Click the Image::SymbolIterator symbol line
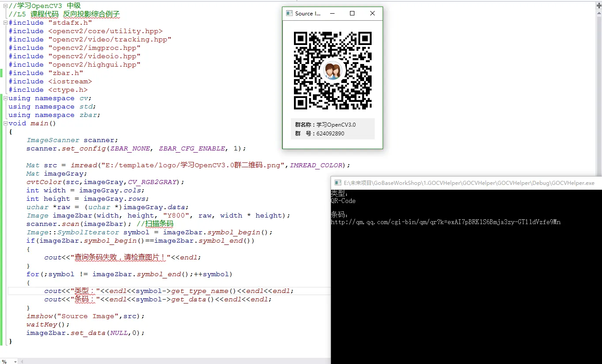602x364 pixels. click(150, 232)
